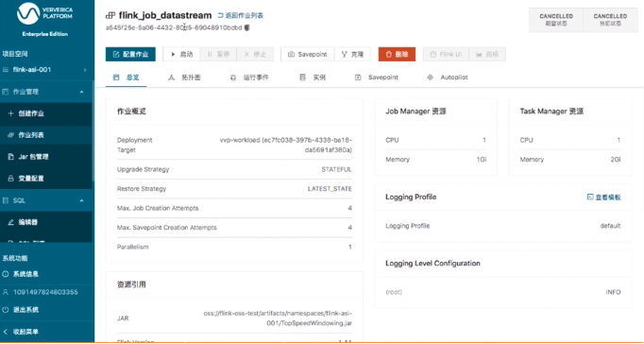Expand flink-asi-001 project space chevron
The image size is (644, 344).
click(x=85, y=70)
